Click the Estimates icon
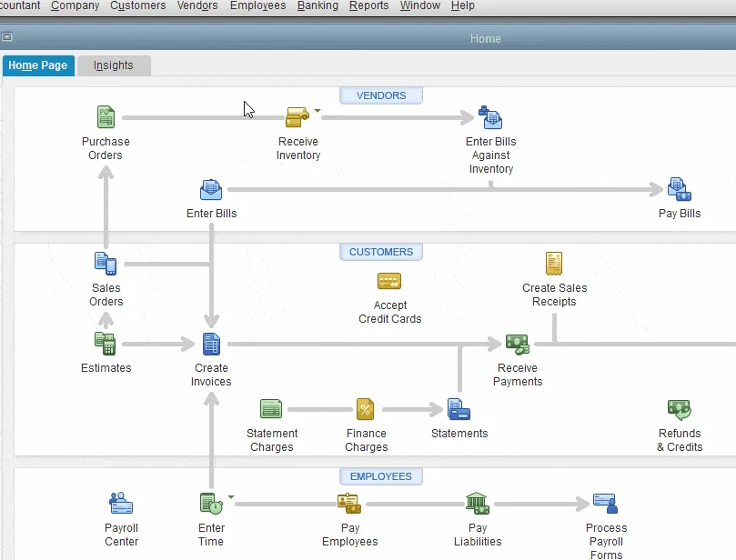 (106, 344)
